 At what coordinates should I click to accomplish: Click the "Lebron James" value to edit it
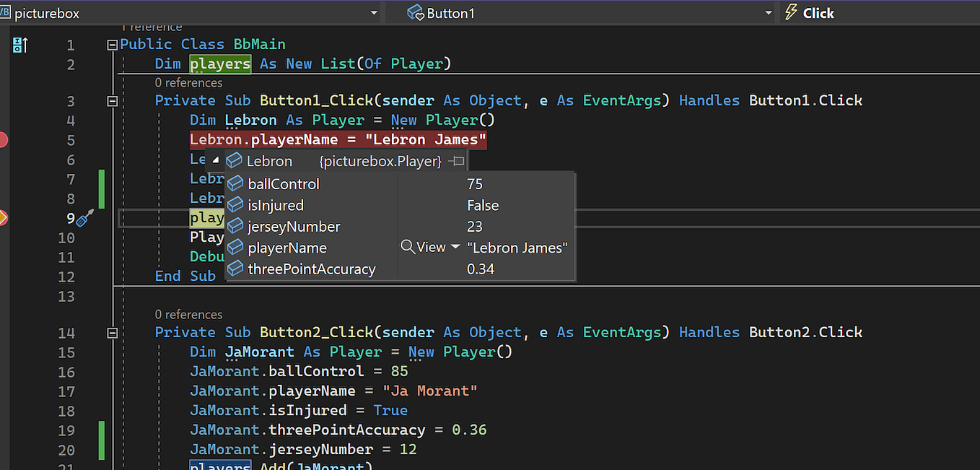coord(517,247)
